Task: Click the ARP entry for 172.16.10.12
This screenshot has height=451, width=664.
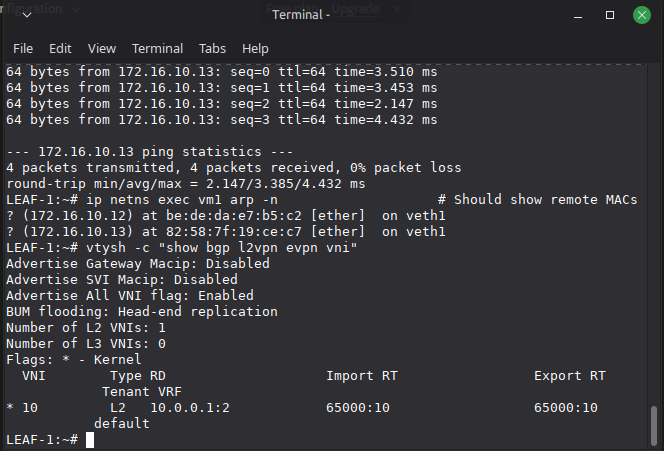Action: coord(226,216)
